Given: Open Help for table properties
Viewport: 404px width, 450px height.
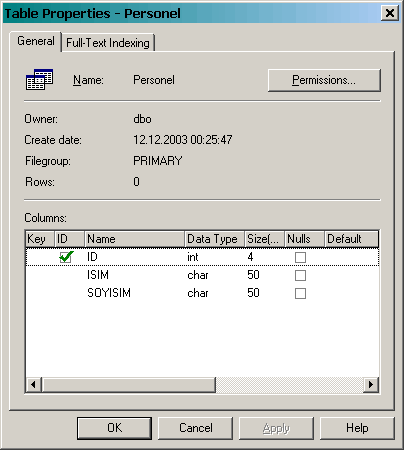Looking at the screenshot, I should tap(357, 428).
